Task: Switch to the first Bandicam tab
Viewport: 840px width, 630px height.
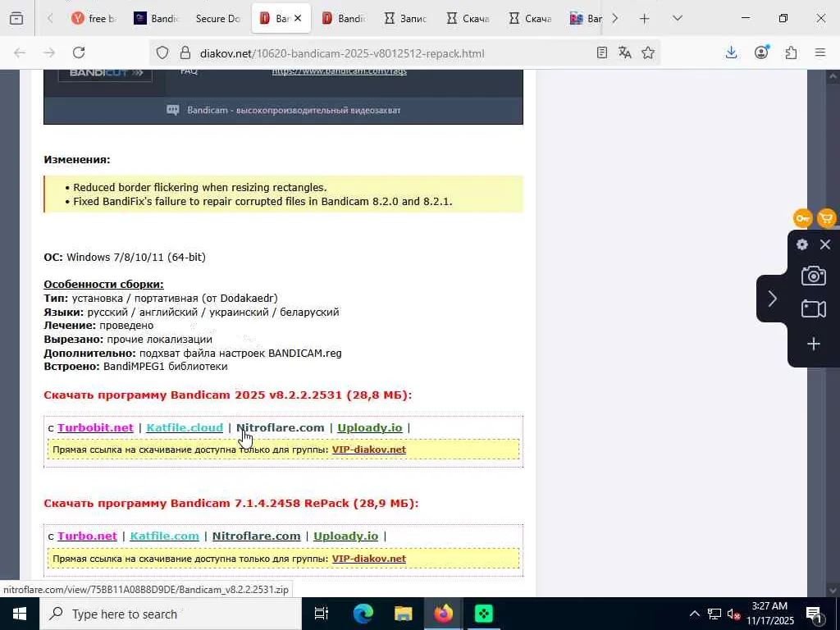Action: pos(156,18)
